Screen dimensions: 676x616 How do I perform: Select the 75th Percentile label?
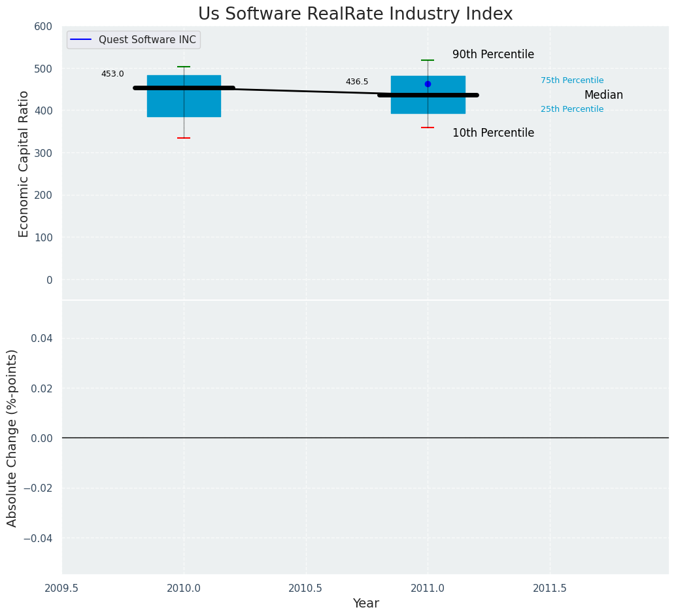pos(572,80)
